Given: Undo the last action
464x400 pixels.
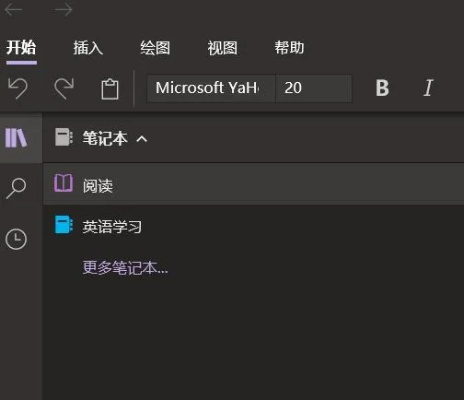Looking at the screenshot, I should (x=18, y=88).
